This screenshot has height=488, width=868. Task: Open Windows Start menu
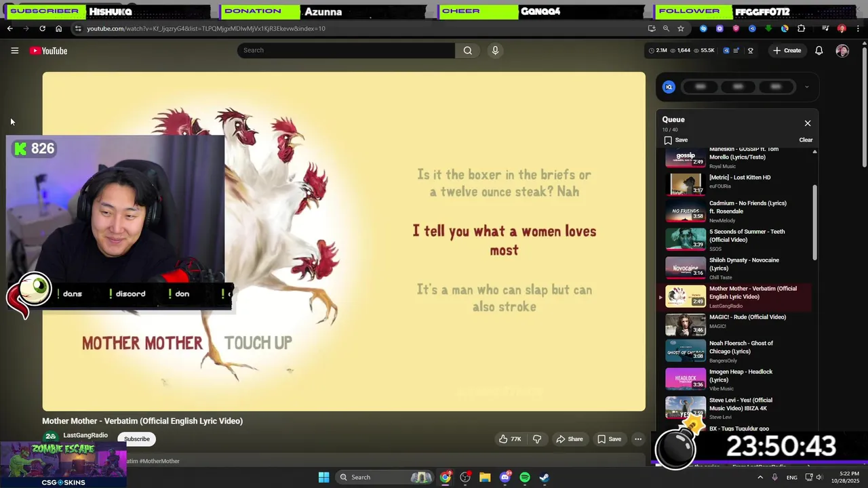(x=323, y=477)
